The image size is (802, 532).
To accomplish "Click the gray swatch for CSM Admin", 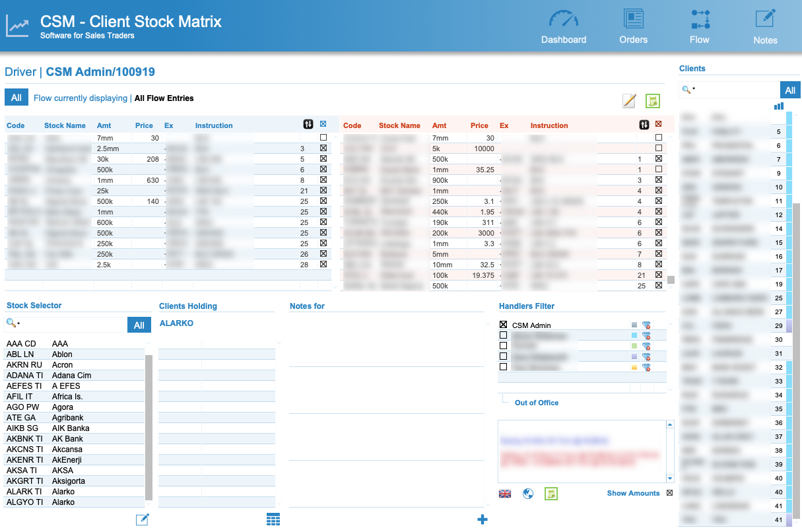I will pyautogui.click(x=634, y=325).
